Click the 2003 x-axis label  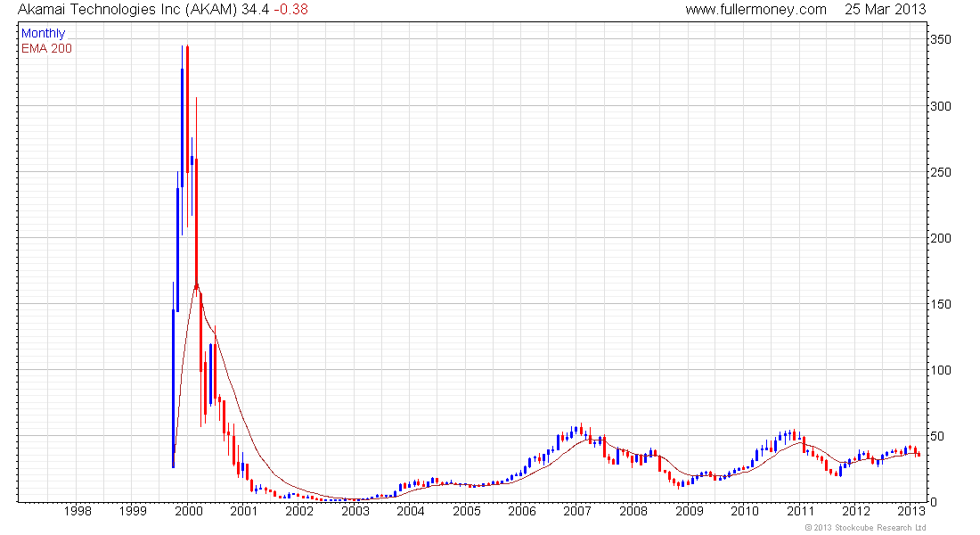pyautogui.click(x=355, y=511)
